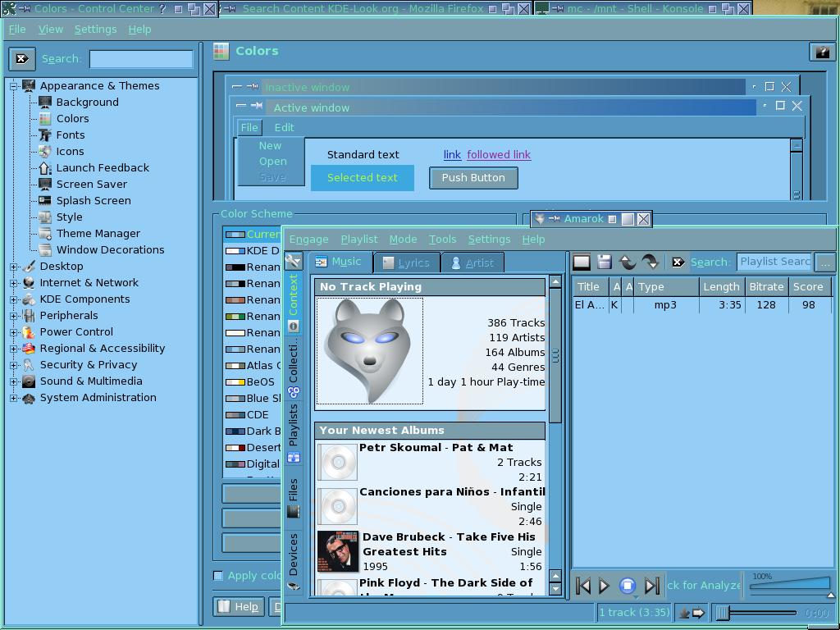Start playback with the Play button
Screen dimensions: 840x630
click(x=604, y=586)
